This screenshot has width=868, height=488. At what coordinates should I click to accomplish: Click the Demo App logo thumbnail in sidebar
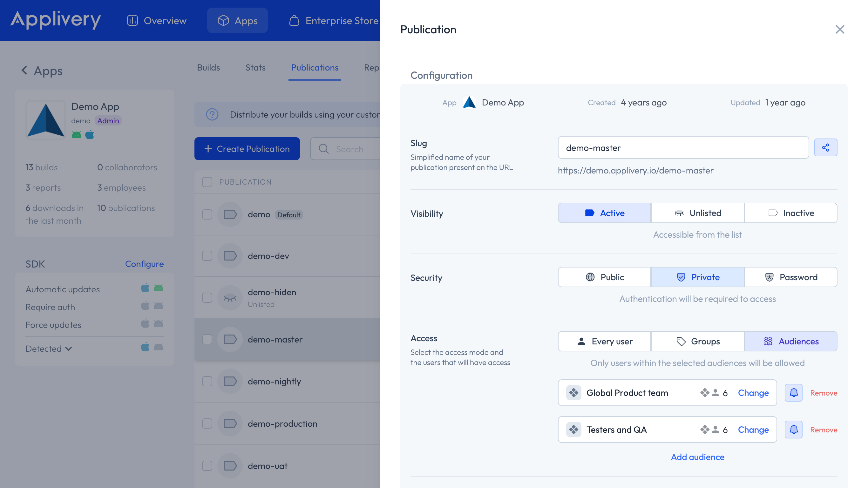coord(46,120)
